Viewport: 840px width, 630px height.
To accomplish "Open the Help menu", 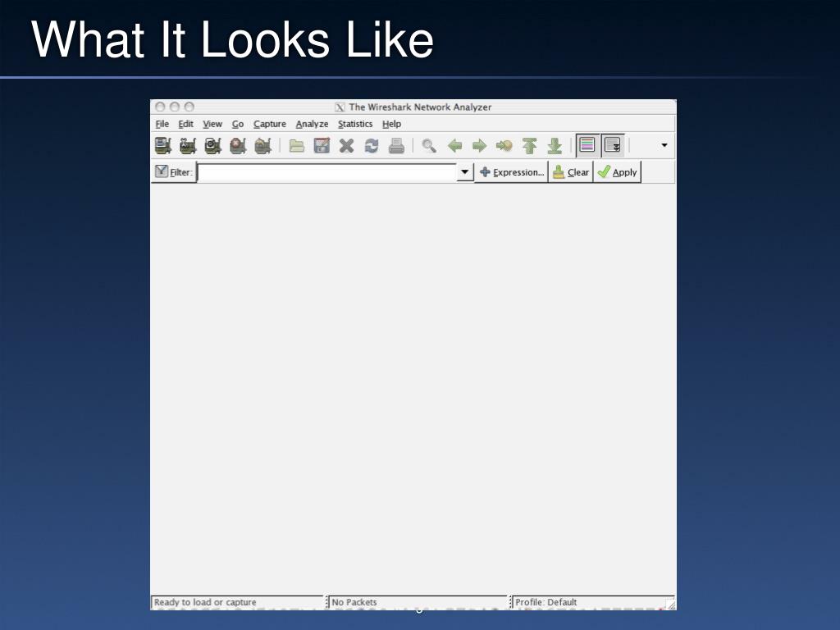I will [391, 124].
